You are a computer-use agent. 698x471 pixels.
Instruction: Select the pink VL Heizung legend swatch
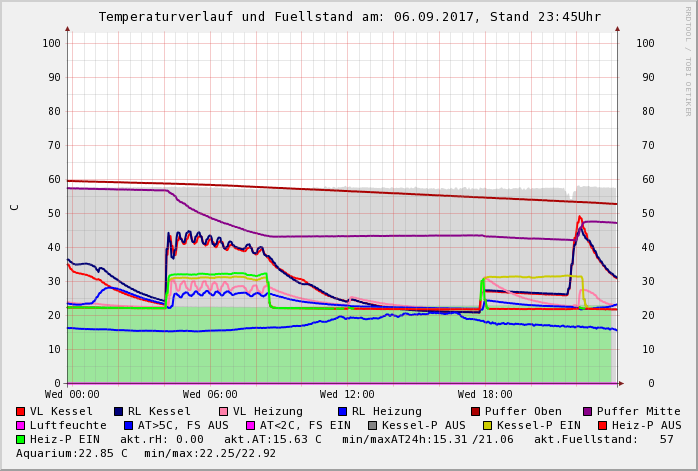(x=224, y=411)
